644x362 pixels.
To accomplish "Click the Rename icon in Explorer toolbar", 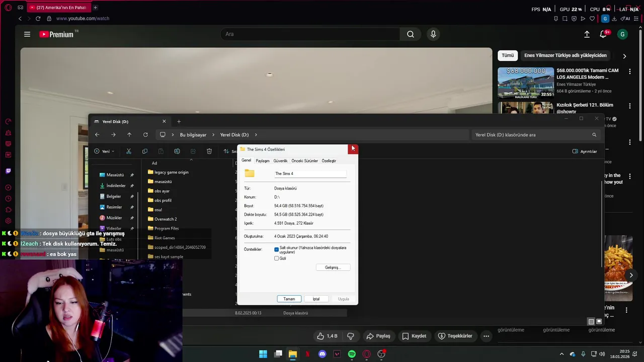I will coord(177,151).
